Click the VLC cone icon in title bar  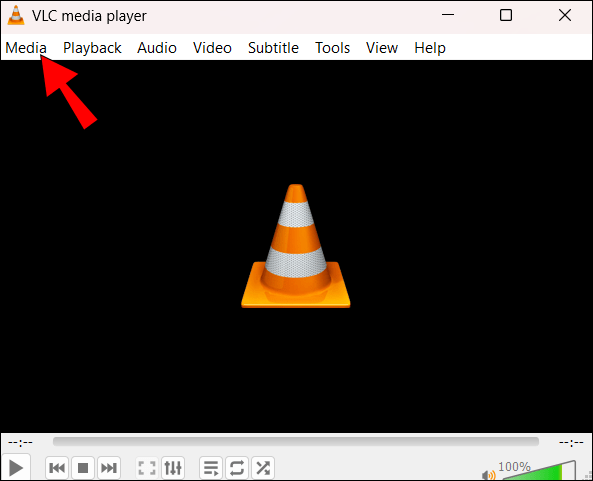coord(16,16)
